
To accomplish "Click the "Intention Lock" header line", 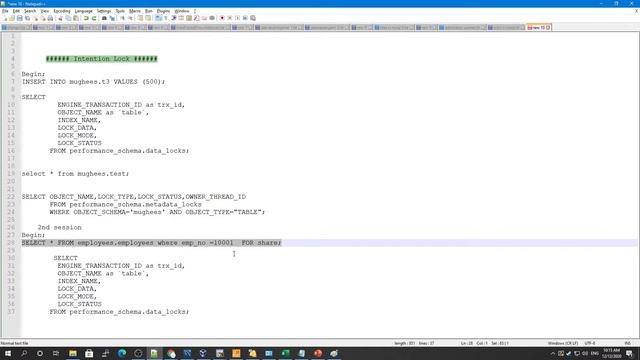I will 102,59.
